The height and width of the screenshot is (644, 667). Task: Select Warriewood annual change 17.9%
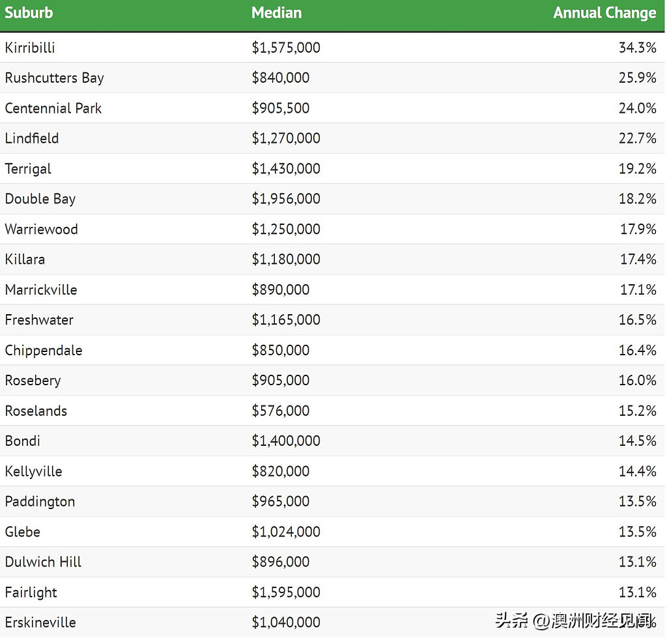638,229
